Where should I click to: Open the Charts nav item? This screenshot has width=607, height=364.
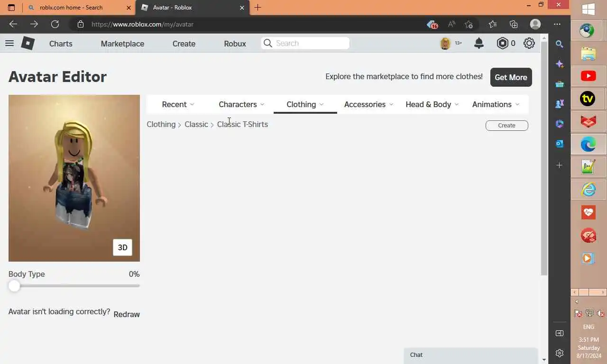coord(61,44)
